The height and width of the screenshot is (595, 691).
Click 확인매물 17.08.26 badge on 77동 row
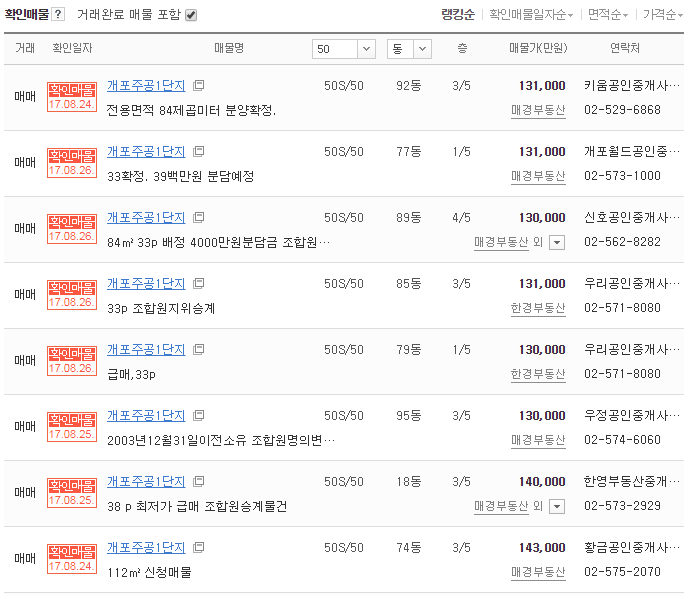[x=72, y=163]
